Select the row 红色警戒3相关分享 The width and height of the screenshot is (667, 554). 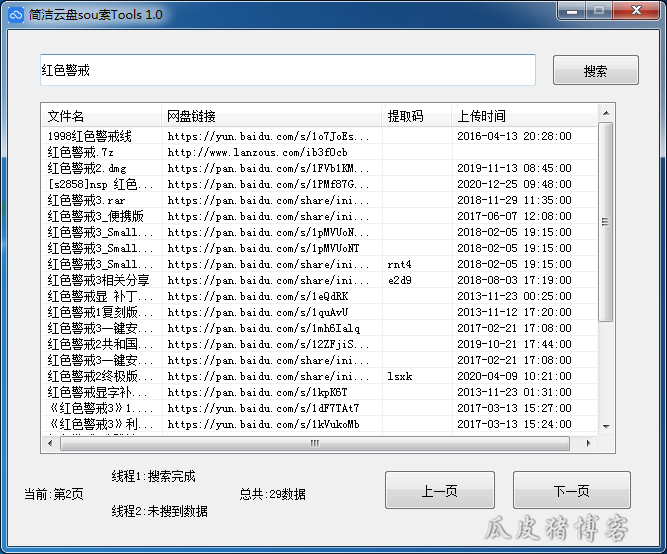pos(319,280)
